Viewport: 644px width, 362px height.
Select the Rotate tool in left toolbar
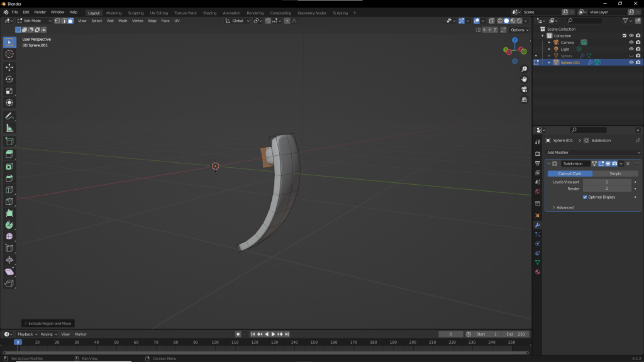coord(9,79)
